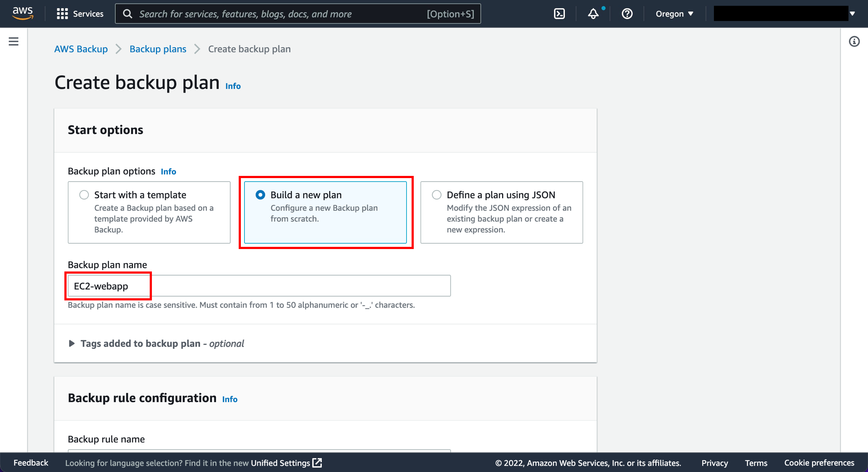Open the help question mark menu
Image resolution: width=868 pixels, height=472 pixels.
click(x=627, y=14)
